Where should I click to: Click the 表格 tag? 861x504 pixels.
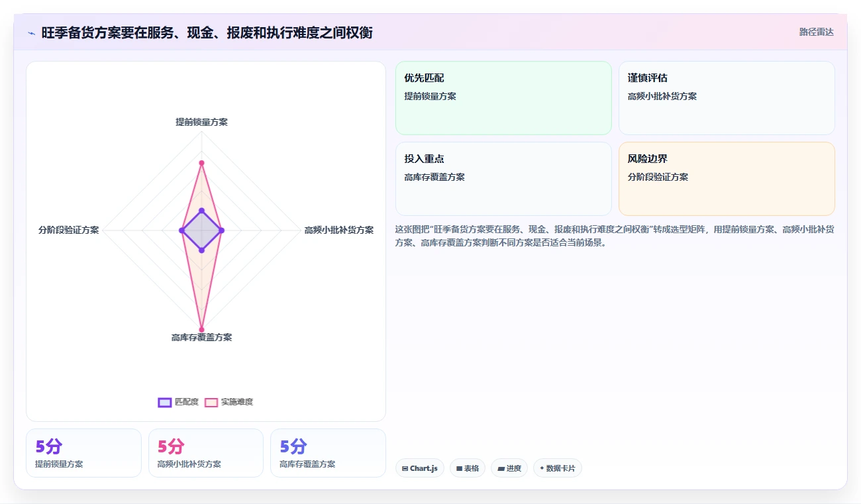(468, 468)
